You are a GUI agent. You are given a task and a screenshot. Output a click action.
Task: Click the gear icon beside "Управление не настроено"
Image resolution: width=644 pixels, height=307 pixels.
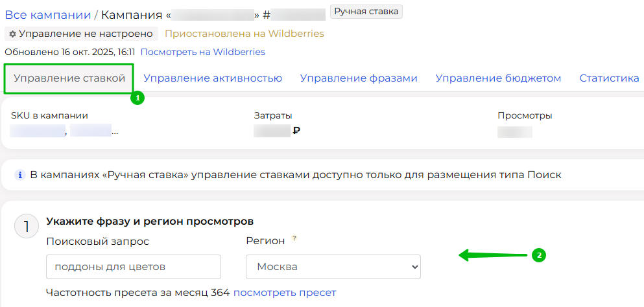tap(12, 34)
